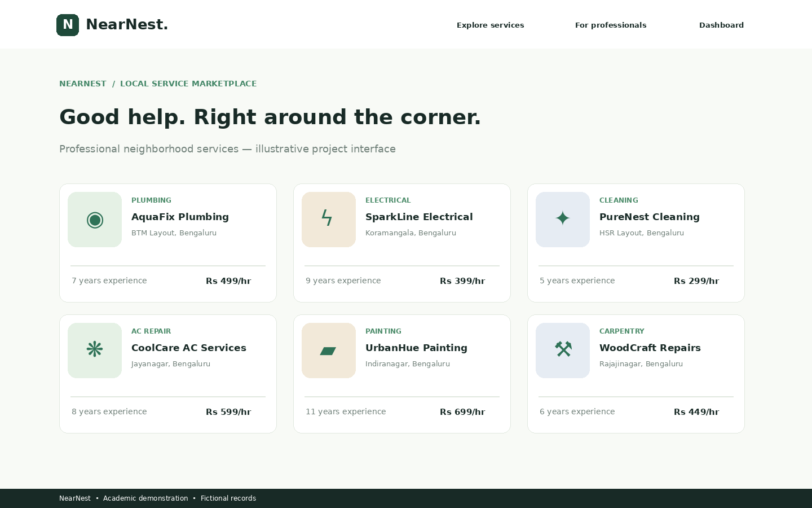812x508 pixels.
Task: Click the PLUMBING category label
Action: 151,200
